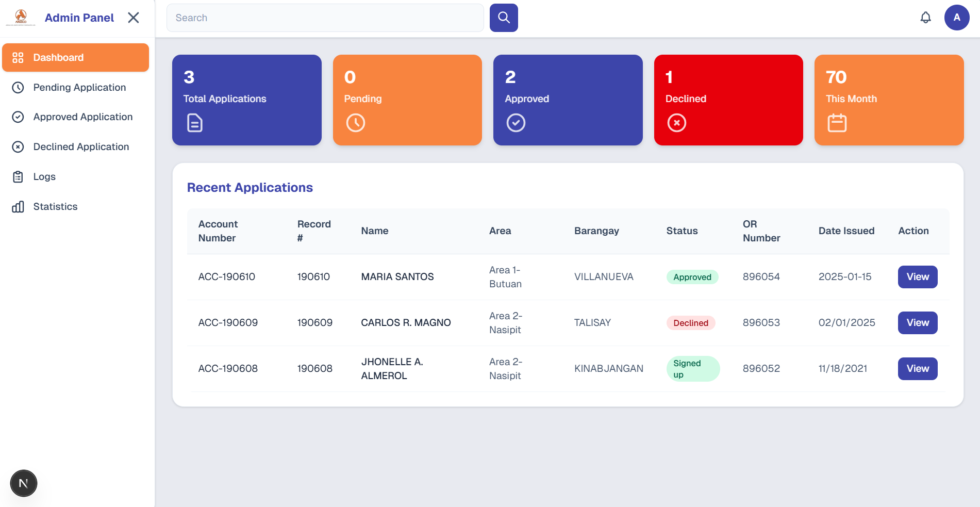Select the Logs clipboard icon
This screenshot has width=980, height=507.
[18, 176]
